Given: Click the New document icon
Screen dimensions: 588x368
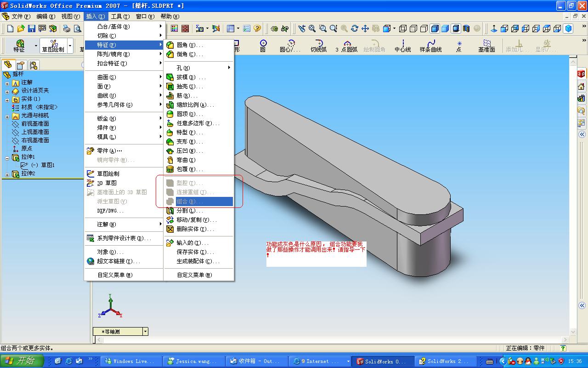Looking at the screenshot, I should [10, 29].
